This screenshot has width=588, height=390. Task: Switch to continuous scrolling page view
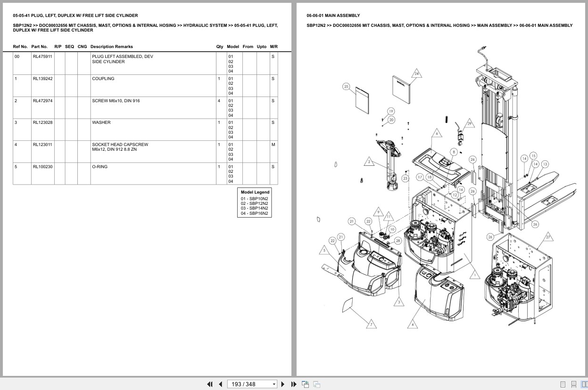click(574, 384)
